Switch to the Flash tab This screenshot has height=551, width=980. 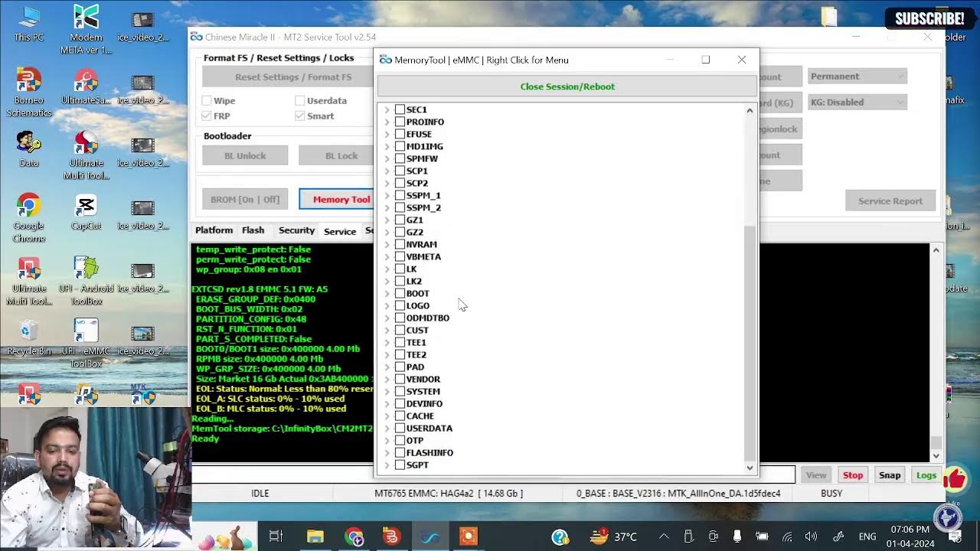click(x=253, y=230)
